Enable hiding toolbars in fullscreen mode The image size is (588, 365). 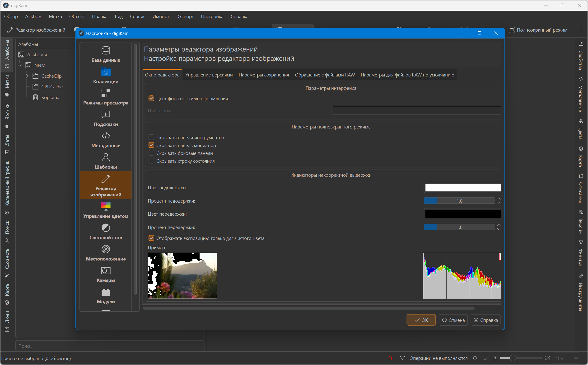(x=151, y=137)
